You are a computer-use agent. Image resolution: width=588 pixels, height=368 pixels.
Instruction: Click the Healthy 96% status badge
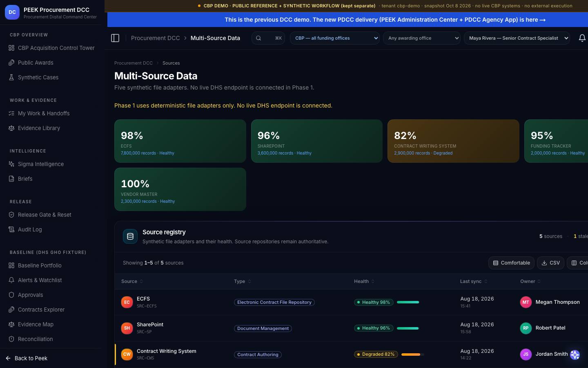click(374, 328)
